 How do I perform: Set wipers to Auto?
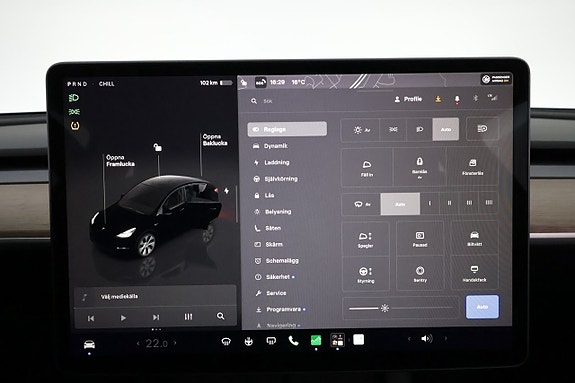point(400,204)
